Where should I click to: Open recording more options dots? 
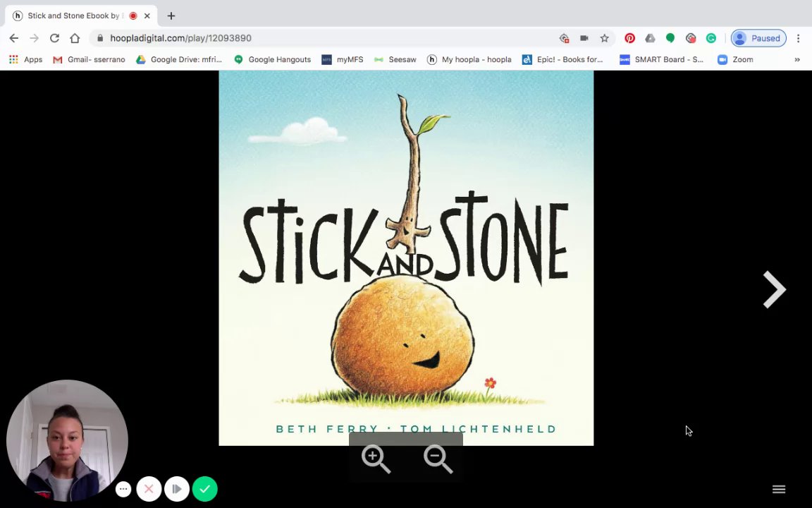pos(123,489)
